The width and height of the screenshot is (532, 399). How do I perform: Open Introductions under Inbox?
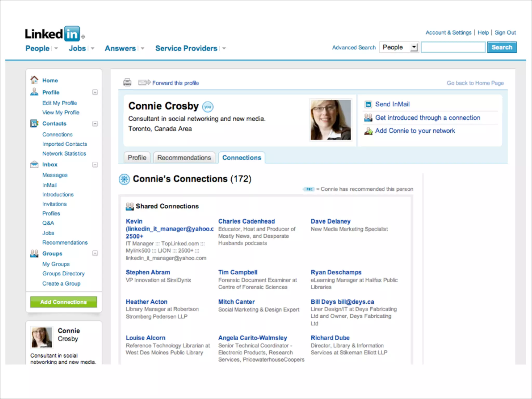pos(58,195)
